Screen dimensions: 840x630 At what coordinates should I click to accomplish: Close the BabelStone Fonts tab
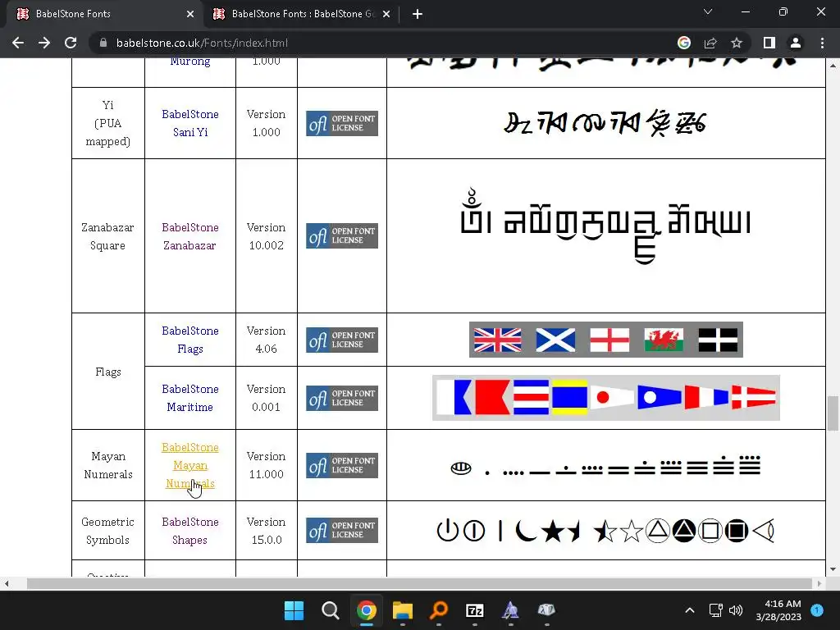pyautogui.click(x=190, y=14)
